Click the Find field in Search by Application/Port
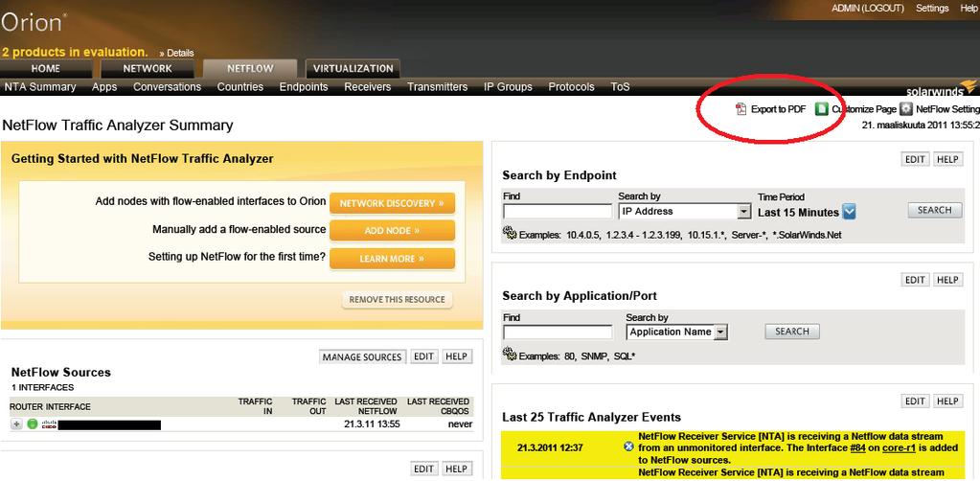The width and height of the screenshot is (980, 481). point(558,332)
